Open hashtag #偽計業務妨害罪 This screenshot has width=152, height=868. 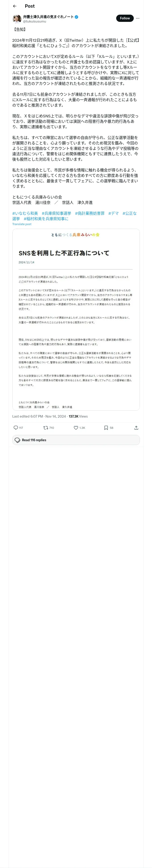point(90,213)
